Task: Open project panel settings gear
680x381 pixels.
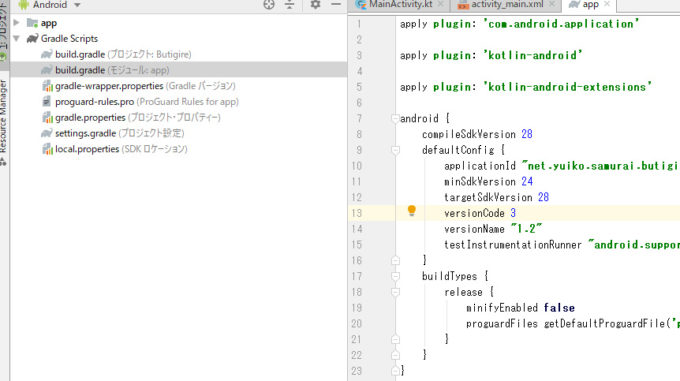Action: point(315,4)
